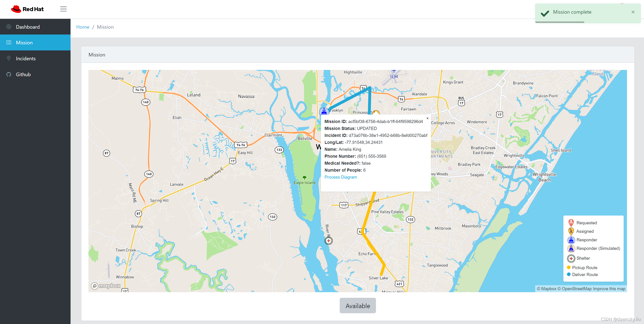This screenshot has width=644, height=324.
Task: Click the Mission navigation icon
Action: [x=9, y=43]
